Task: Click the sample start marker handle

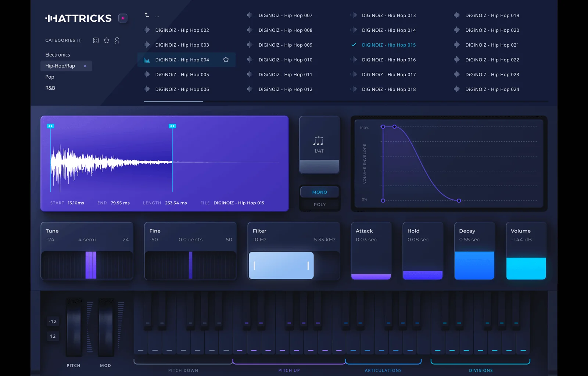Action: (50, 126)
